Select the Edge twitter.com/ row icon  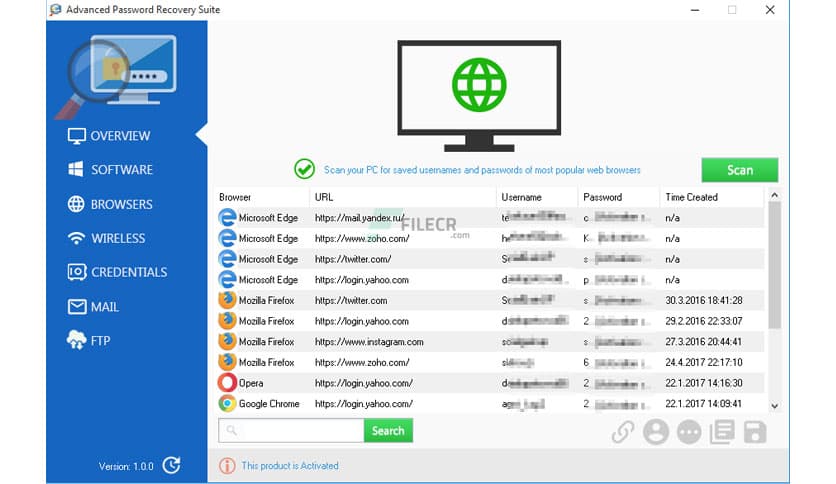pos(227,259)
